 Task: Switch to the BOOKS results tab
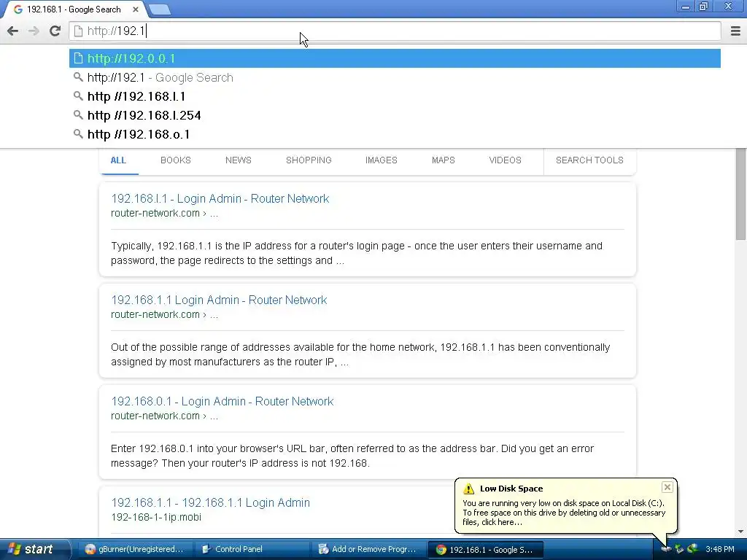175,160
